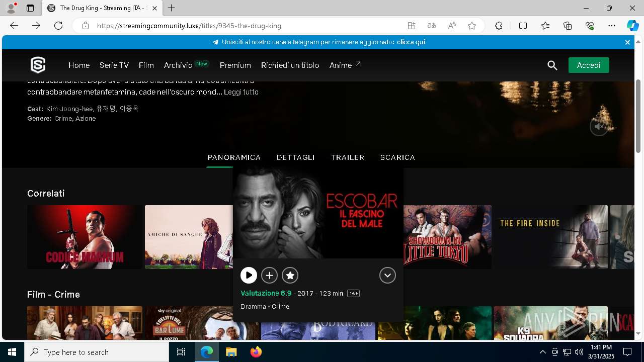644x362 pixels.
Task: Open browser collections icon
Action: click(568, 26)
